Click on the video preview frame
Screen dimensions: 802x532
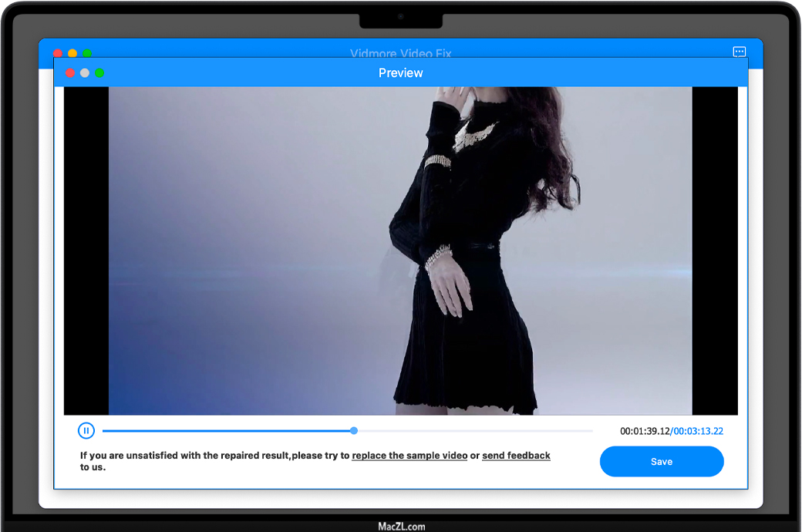(399, 251)
